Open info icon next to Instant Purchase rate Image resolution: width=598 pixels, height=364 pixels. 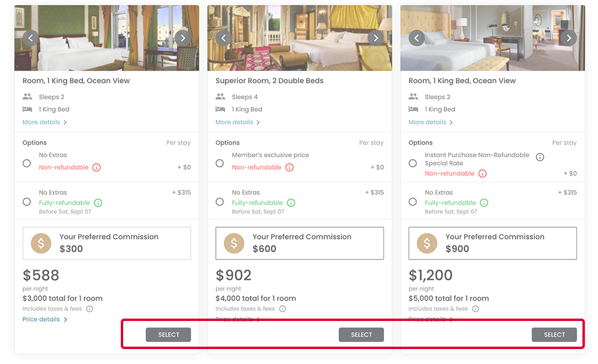click(x=539, y=157)
